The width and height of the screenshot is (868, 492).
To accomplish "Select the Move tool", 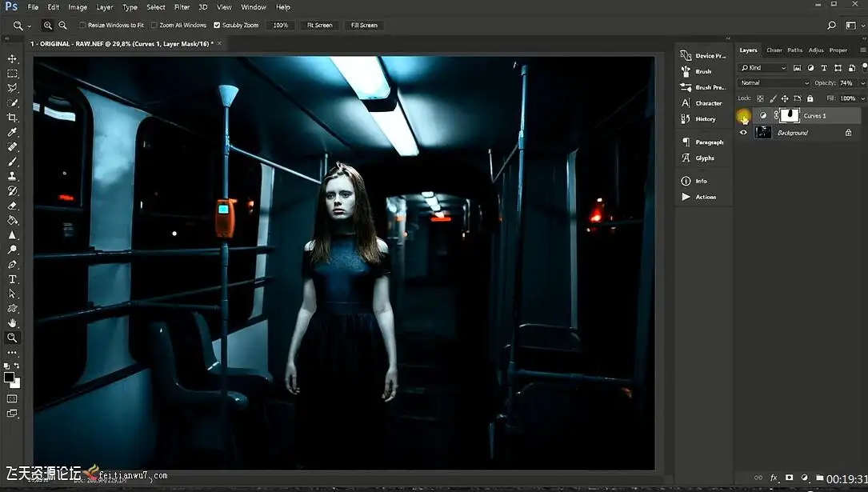I will tap(12, 59).
